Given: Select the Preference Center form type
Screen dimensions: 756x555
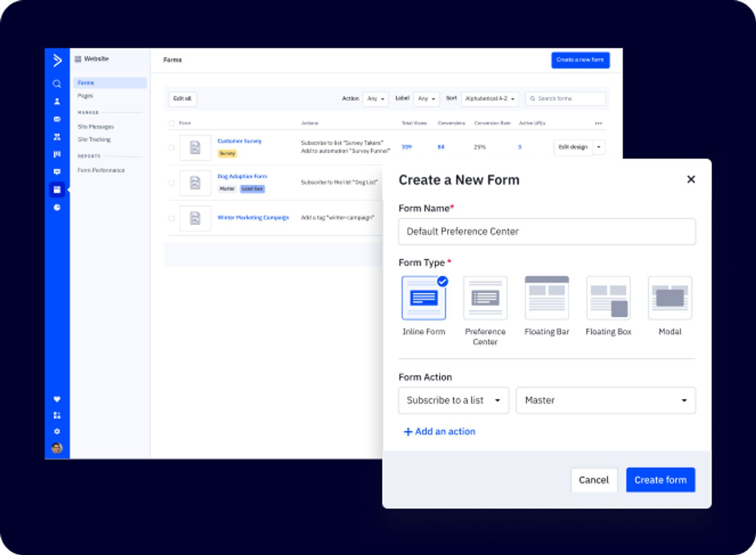Looking at the screenshot, I should (x=485, y=299).
